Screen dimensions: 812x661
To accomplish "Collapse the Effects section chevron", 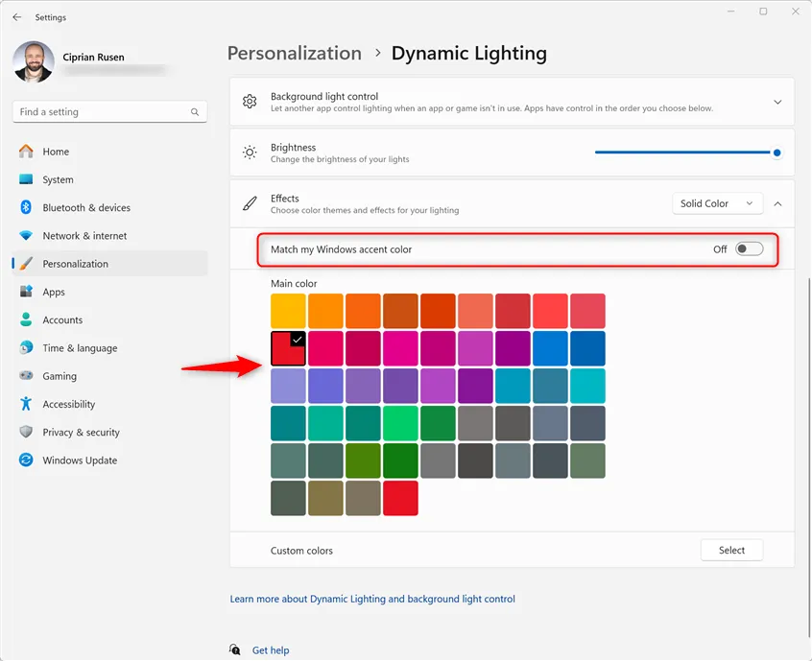I will (778, 203).
